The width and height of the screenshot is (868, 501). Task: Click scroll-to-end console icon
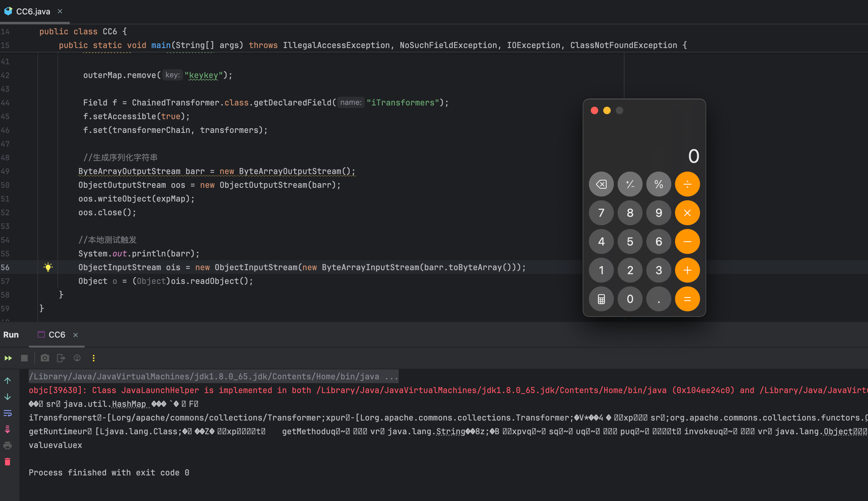[7, 429]
